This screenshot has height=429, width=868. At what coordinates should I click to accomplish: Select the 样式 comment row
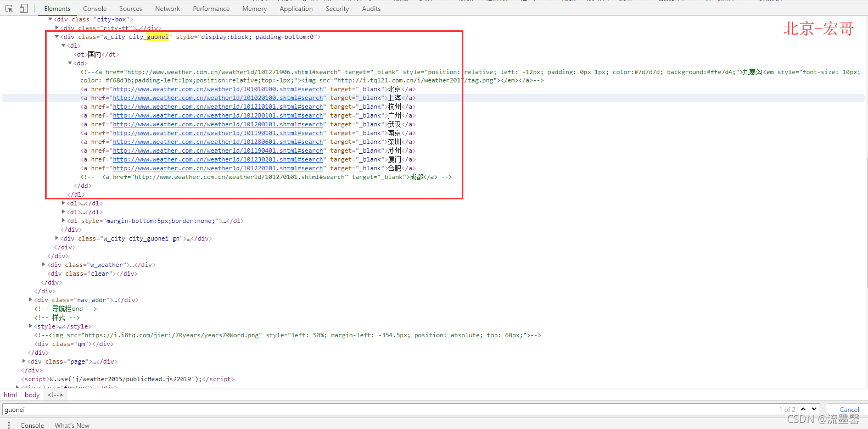[x=57, y=317]
